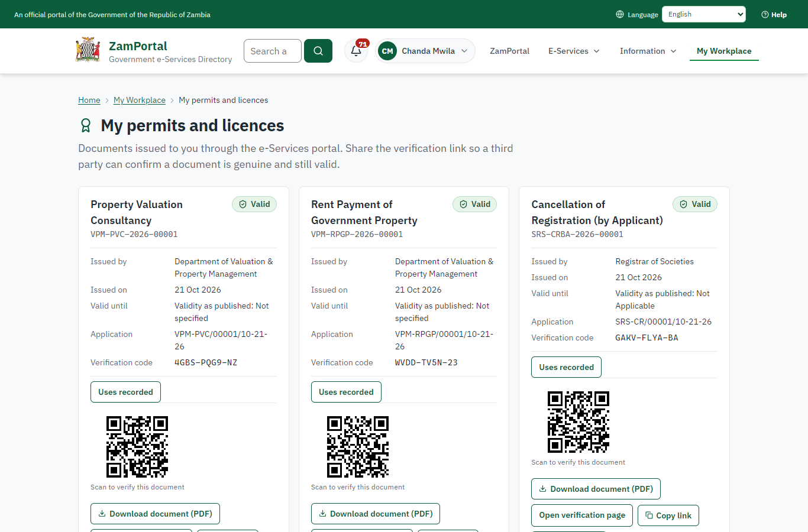
Task: Click application reference SRS-CR/00001/10-21-26
Action: (x=664, y=322)
